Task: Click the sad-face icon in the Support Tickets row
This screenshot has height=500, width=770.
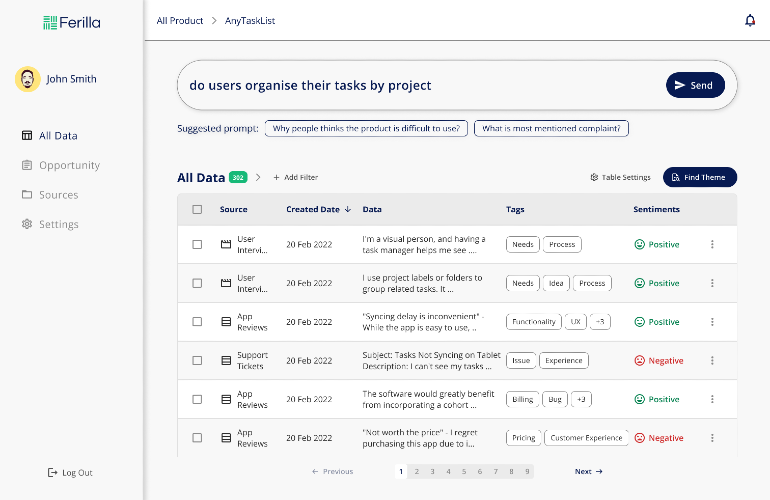Action: [x=639, y=361]
